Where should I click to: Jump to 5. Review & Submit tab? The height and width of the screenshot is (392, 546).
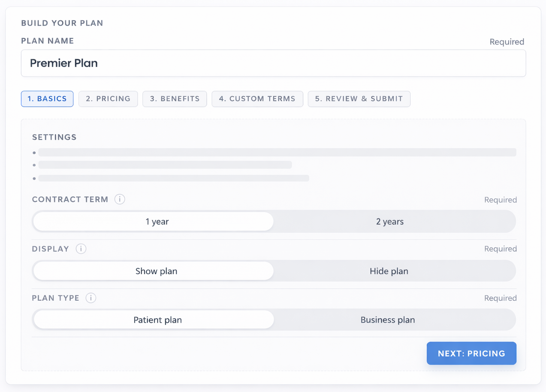[359, 99]
